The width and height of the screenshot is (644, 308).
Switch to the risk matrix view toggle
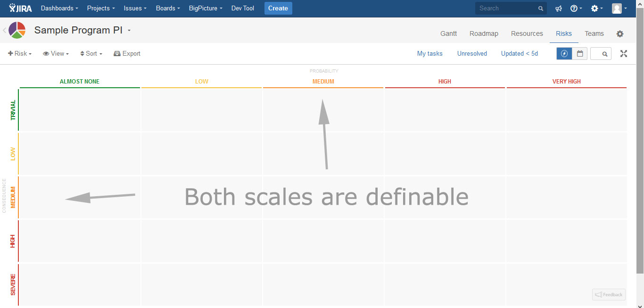564,54
